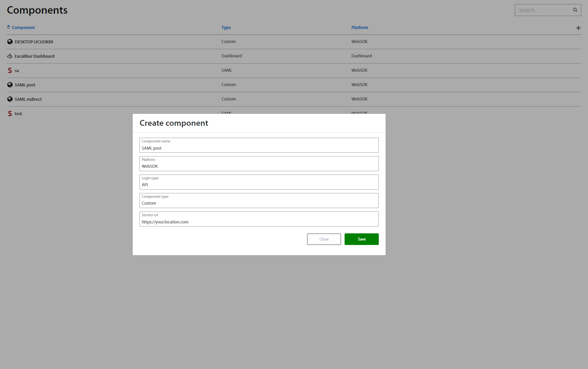This screenshot has width=588, height=369.
Task: Focus the Component name input field
Action: pyautogui.click(x=259, y=148)
